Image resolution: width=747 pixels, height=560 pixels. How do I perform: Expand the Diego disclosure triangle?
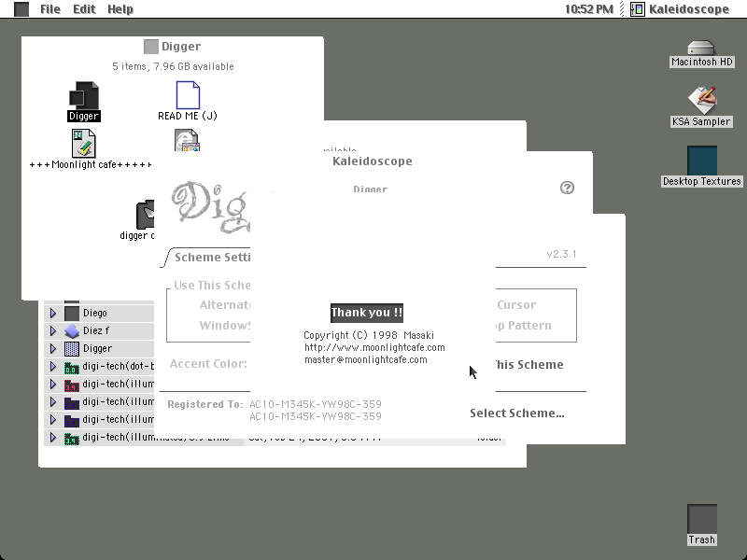point(53,313)
